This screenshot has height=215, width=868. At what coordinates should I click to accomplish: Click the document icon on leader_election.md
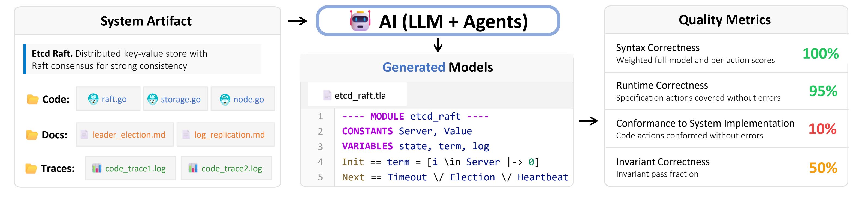tap(84, 135)
